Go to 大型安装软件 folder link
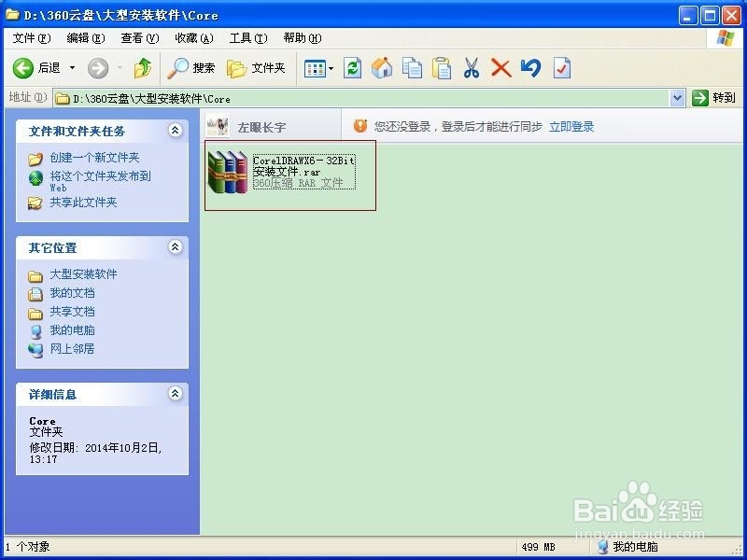The width and height of the screenshot is (747, 560). (83, 274)
